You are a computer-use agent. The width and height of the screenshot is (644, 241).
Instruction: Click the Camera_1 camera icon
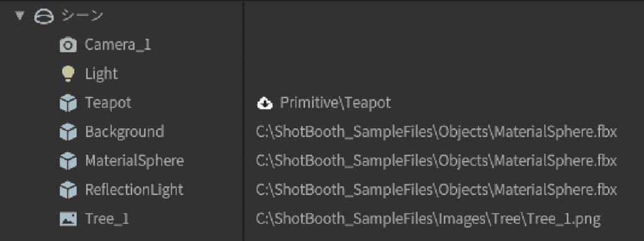[x=68, y=45]
